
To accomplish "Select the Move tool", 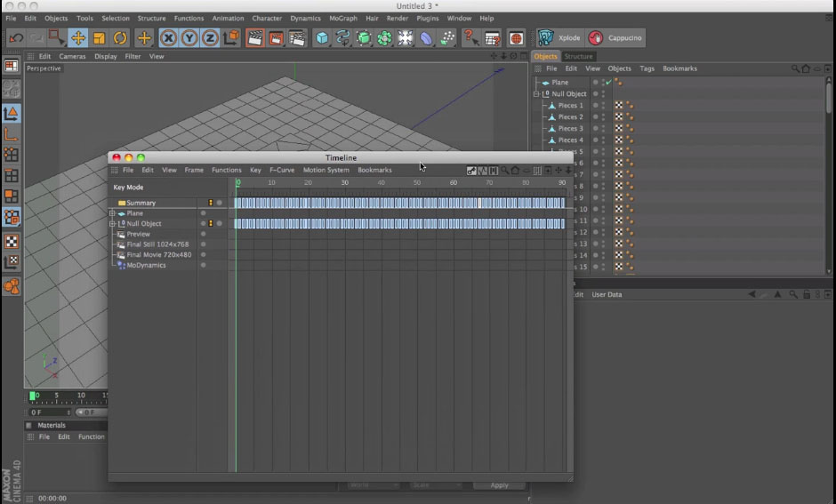I will pos(78,38).
